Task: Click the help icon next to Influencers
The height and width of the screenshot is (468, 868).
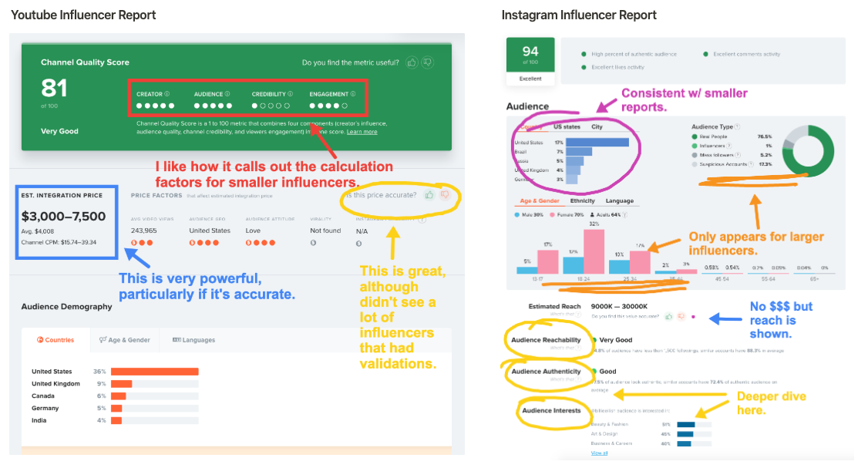Action: (729, 146)
